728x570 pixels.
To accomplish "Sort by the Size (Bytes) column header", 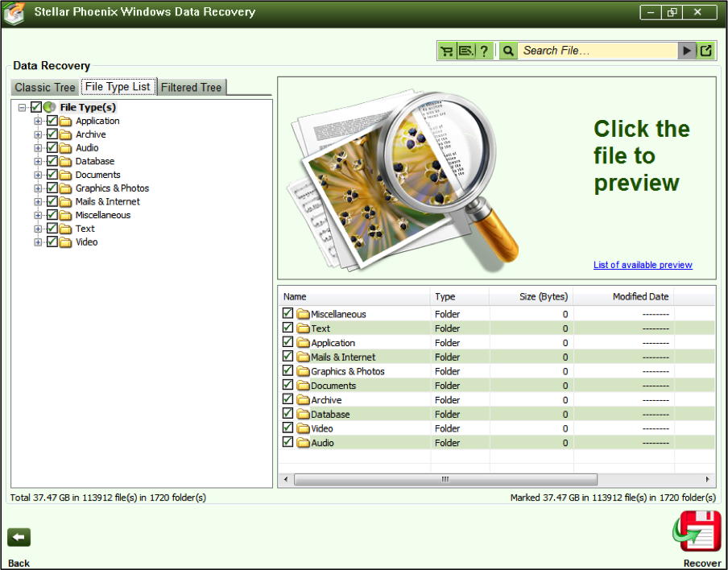I will tap(532, 296).
